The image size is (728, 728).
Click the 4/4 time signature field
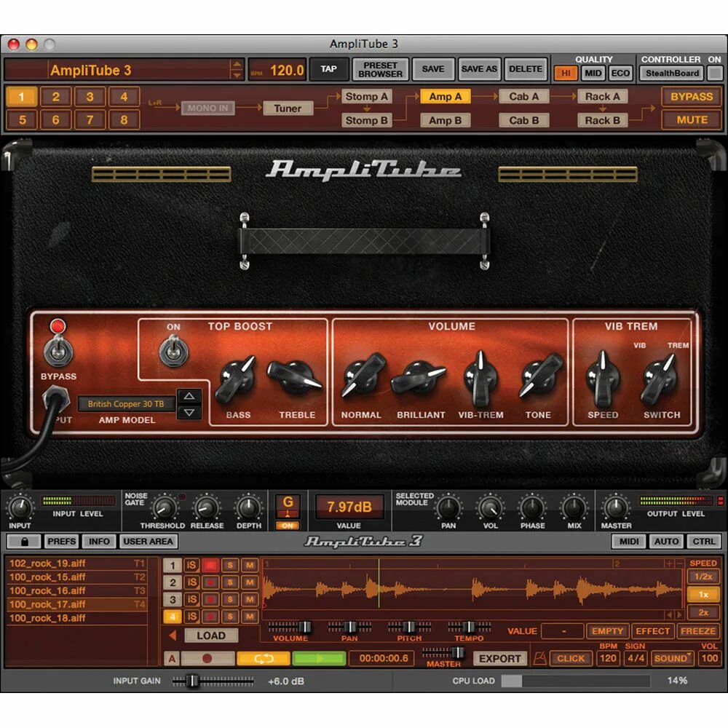coord(636,658)
